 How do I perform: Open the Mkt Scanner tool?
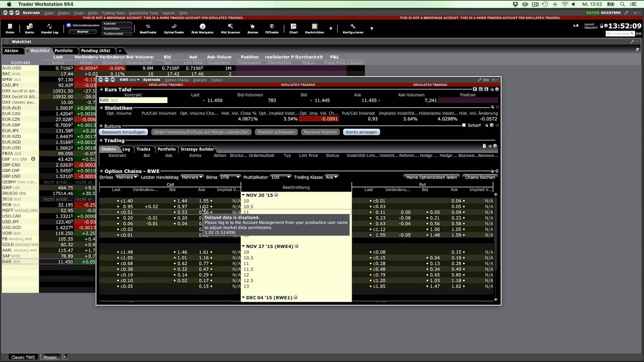click(x=230, y=29)
